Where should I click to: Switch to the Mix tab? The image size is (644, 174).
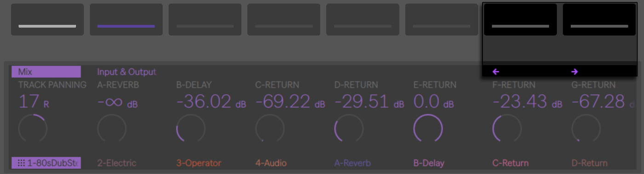[46, 72]
